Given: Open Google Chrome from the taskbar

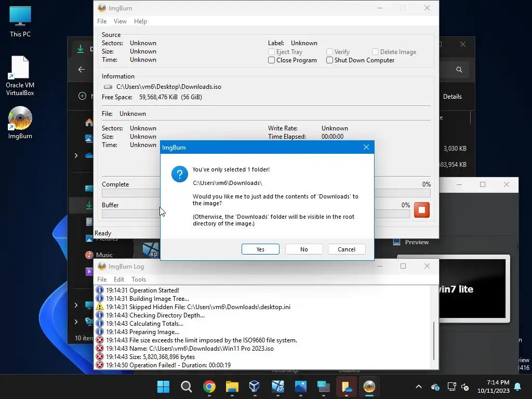Looking at the screenshot, I should (209, 387).
